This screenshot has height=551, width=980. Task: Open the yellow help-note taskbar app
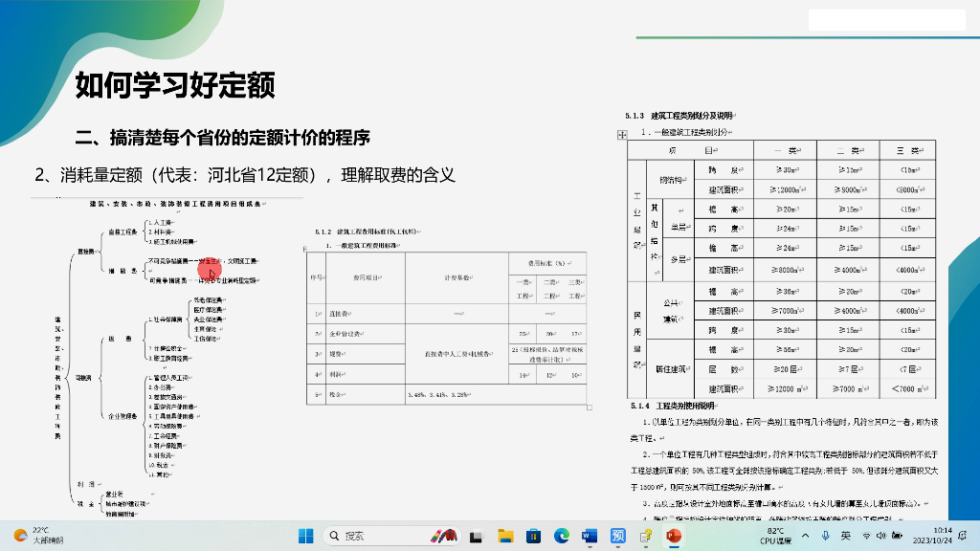(x=646, y=536)
